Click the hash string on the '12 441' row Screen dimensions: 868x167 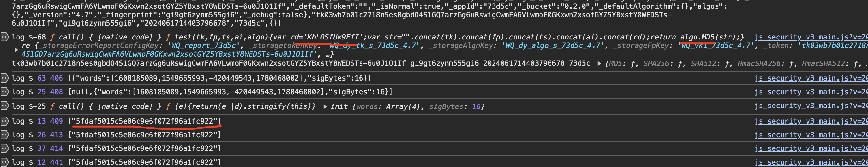point(145,162)
